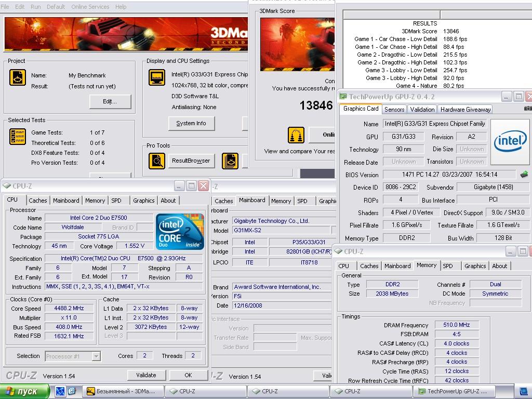Image resolution: width=532 pixels, height=399 pixels.
Task: Open the Processor #1 selection dropdown
Action: click(x=96, y=356)
